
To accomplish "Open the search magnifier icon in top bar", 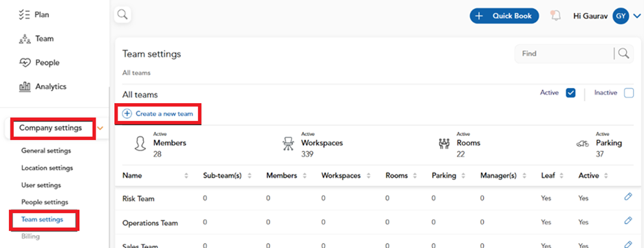I will (x=122, y=15).
